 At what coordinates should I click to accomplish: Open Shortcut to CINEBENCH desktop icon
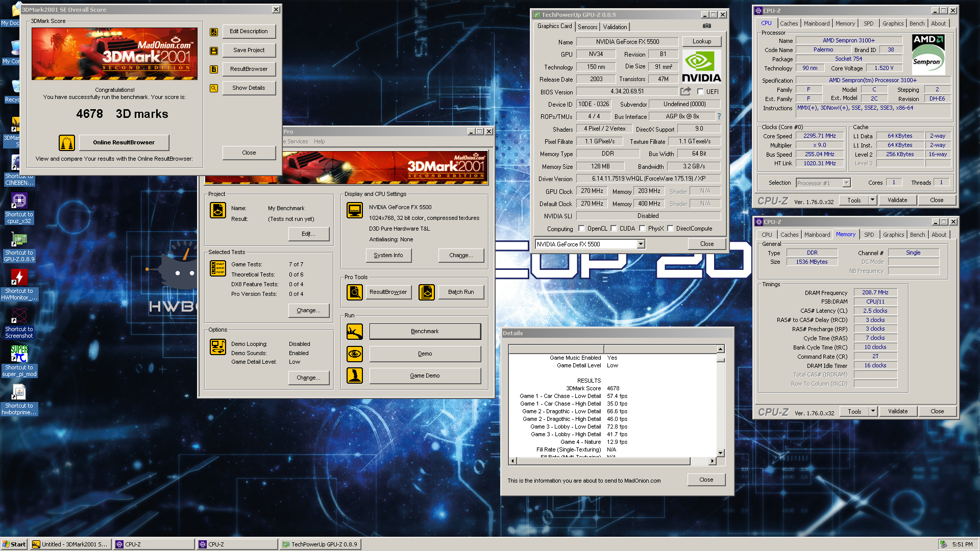(x=19, y=171)
